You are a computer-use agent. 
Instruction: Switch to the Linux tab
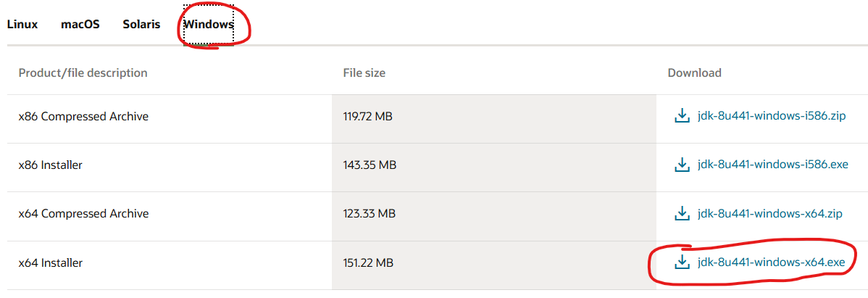[x=22, y=25]
